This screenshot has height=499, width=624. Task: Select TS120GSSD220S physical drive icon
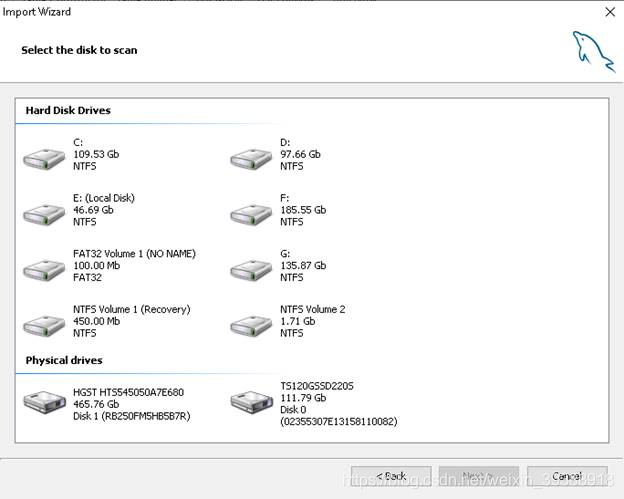[x=252, y=402]
